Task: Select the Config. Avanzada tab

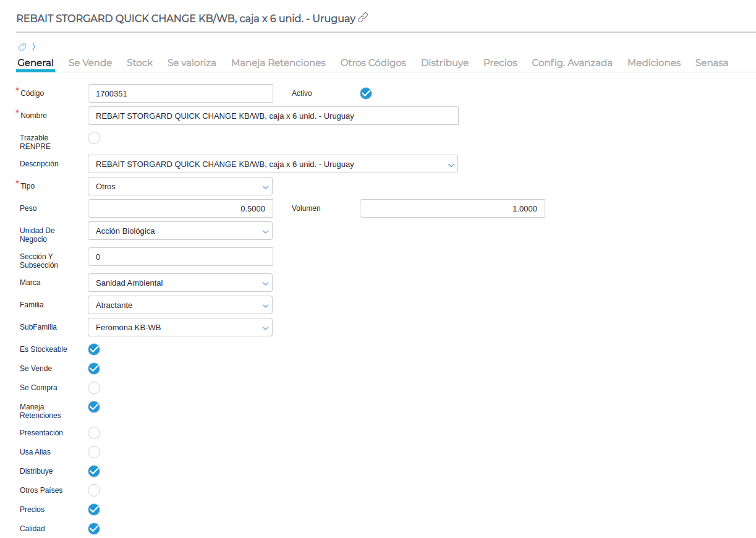Action: pos(572,62)
